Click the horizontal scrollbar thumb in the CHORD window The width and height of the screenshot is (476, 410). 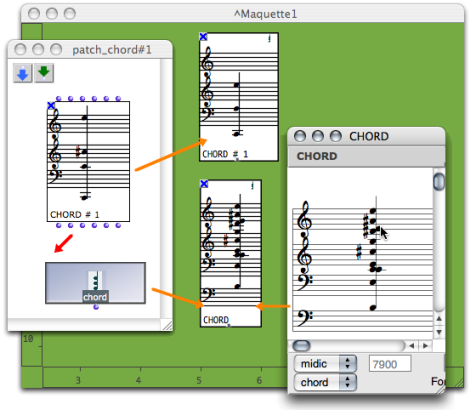tap(301, 346)
